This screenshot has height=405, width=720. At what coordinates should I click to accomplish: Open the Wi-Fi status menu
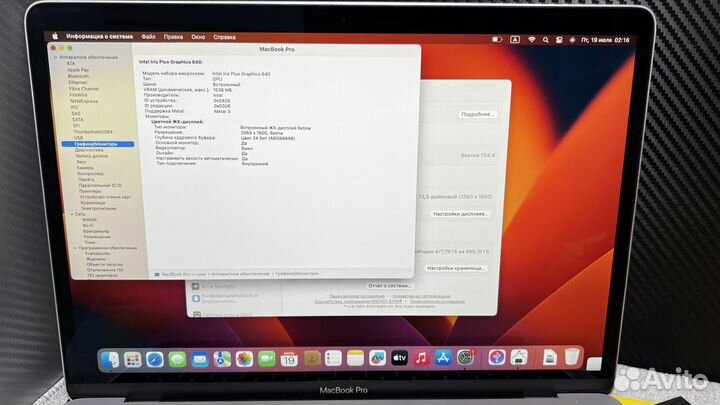[x=531, y=40]
